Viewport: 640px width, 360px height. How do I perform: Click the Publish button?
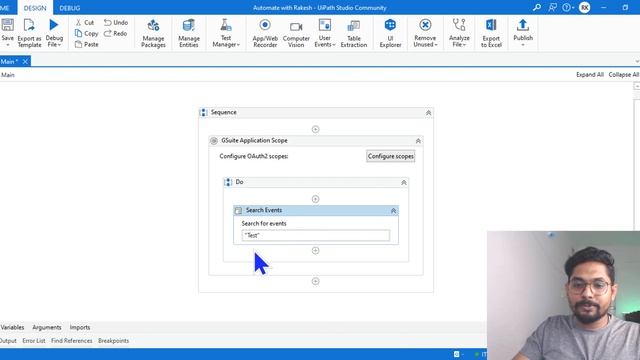click(523, 33)
